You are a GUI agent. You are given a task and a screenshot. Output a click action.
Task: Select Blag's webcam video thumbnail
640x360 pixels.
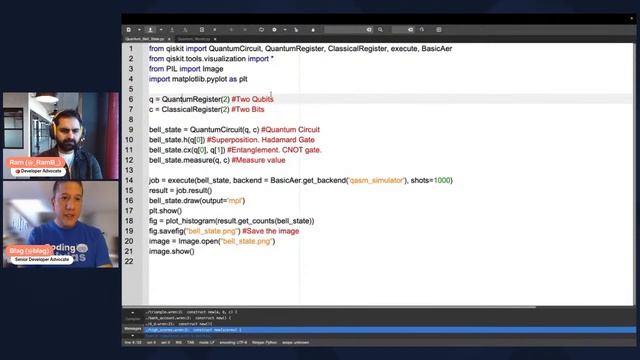pyautogui.click(x=61, y=224)
